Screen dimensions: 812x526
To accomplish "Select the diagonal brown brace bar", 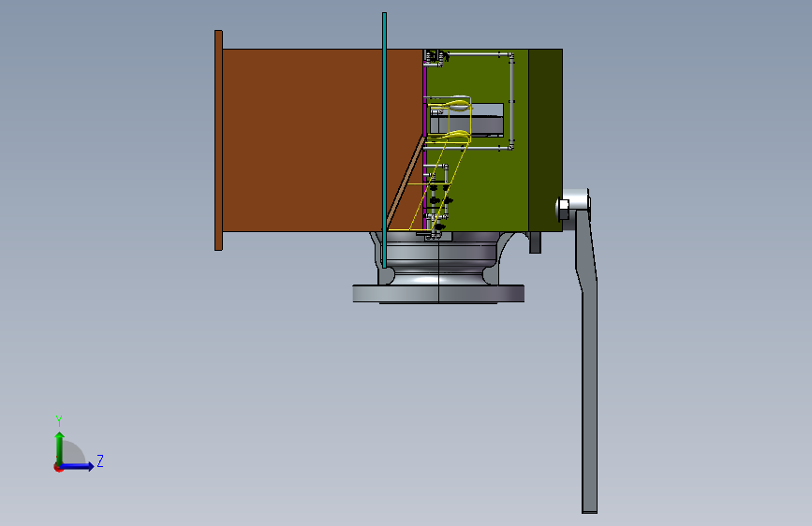I will coord(406,182).
